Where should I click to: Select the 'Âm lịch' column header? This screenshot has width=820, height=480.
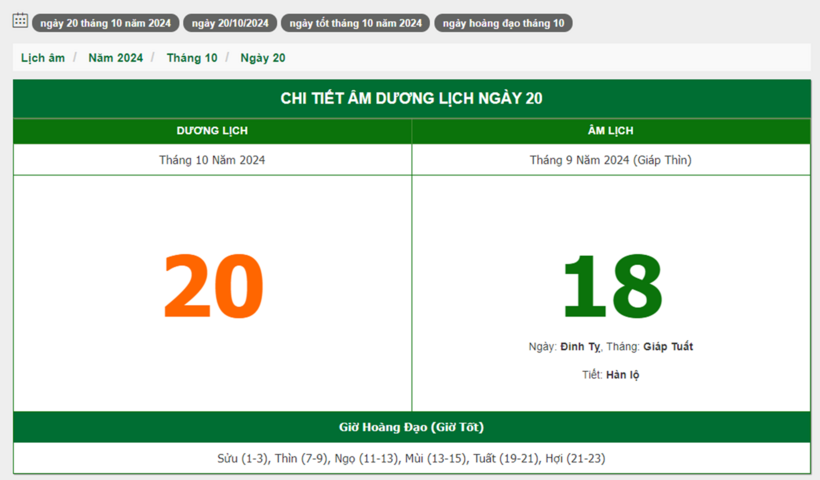pyautogui.click(x=610, y=131)
